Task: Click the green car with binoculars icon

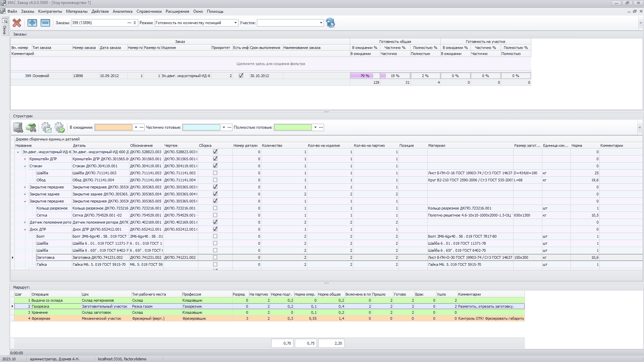Action: pyautogui.click(x=31, y=127)
